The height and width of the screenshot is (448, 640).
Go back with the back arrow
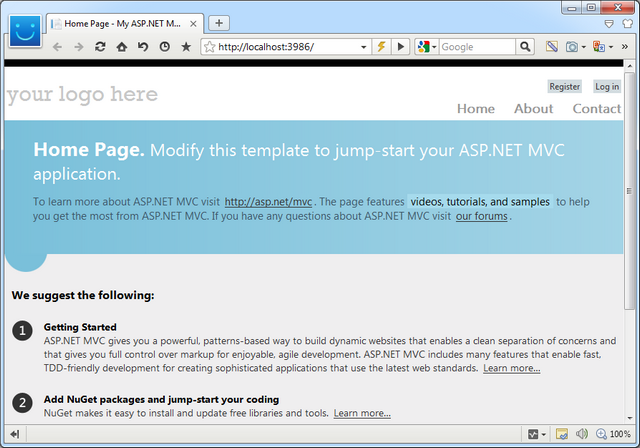(x=58, y=47)
